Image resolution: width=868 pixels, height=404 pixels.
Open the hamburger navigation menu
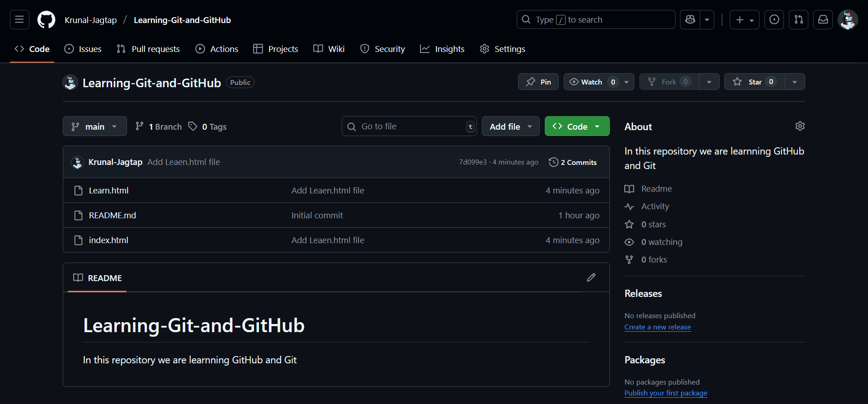[19, 19]
